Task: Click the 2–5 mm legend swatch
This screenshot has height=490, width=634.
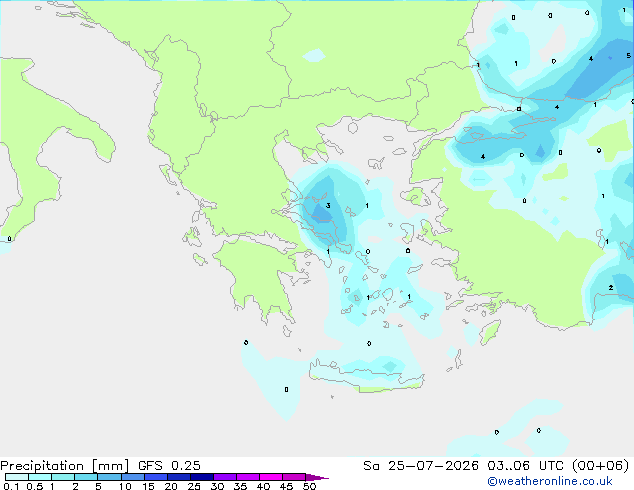Action: [86, 477]
